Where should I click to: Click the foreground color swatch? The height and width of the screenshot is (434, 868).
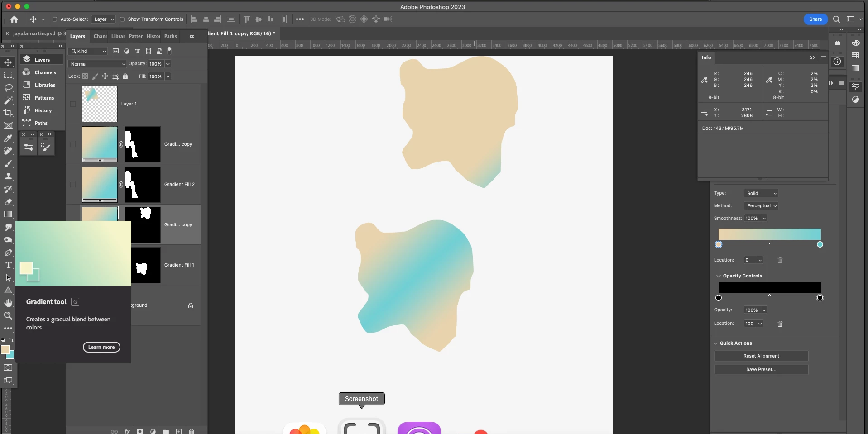pyautogui.click(x=5, y=350)
